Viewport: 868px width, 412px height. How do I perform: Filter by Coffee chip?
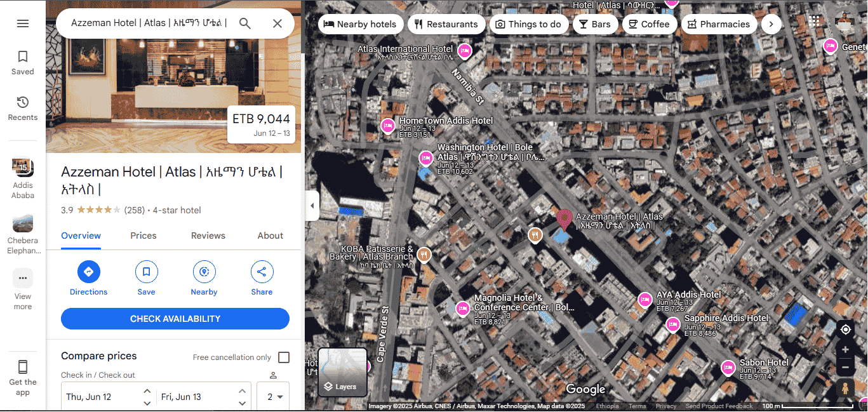[650, 24]
